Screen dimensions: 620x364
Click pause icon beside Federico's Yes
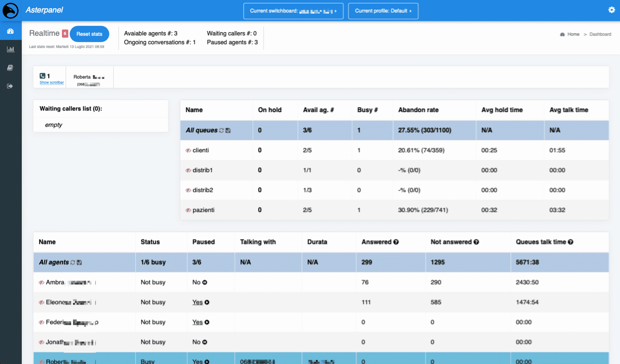tap(207, 322)
